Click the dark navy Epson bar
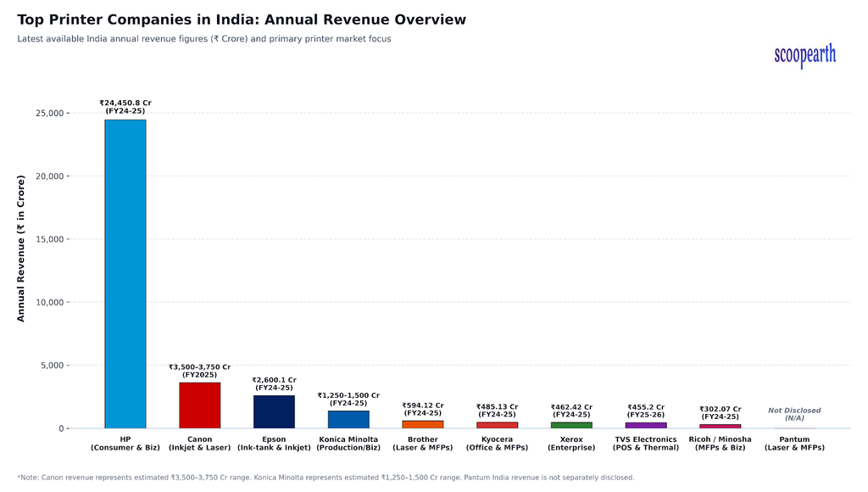868x492 pixels. (274, 411)
